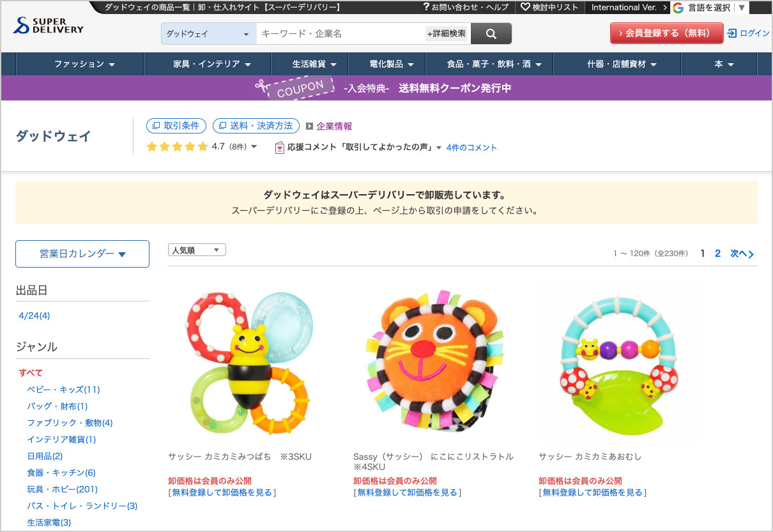This screenshot has width=773, height=532.
Task: Expand the 営業日カレンダー panel
Action: tap(82, 254)
